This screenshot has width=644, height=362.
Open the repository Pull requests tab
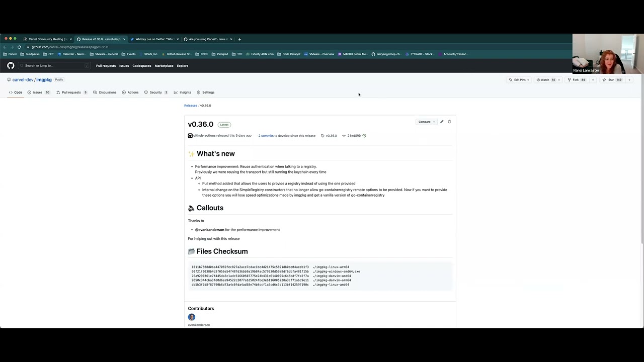tap(71, 93)
